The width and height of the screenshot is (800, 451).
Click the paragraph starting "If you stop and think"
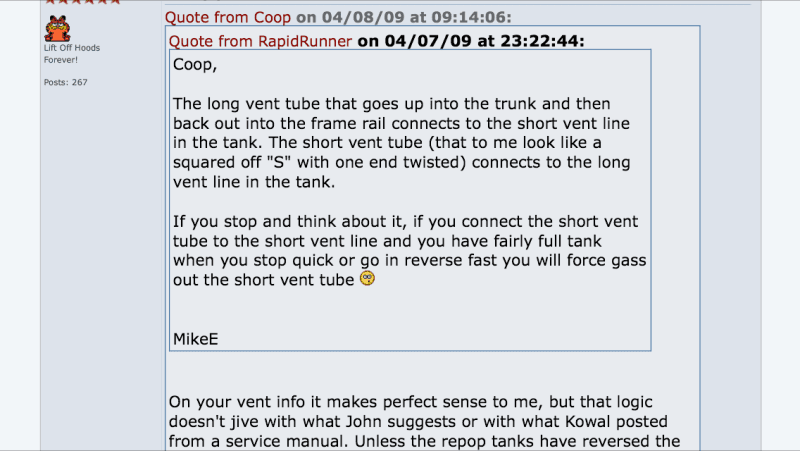coord(400,250)
